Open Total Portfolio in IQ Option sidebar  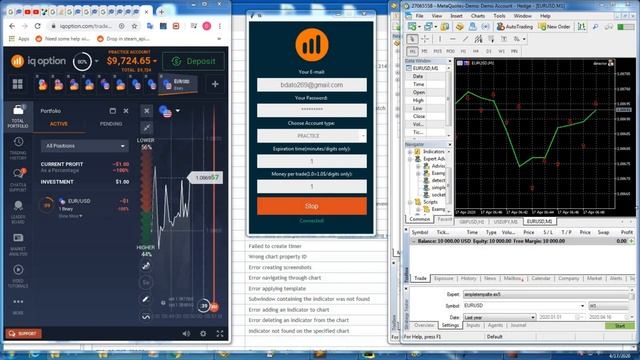[18, 116]
